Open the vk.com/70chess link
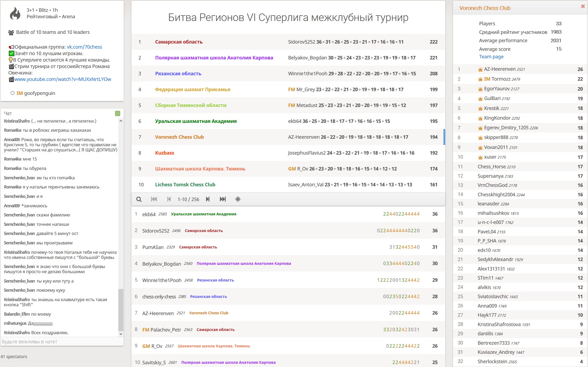The height and width of the screenshot is (367, 588). pyautogui.click(x=84, y=47)
